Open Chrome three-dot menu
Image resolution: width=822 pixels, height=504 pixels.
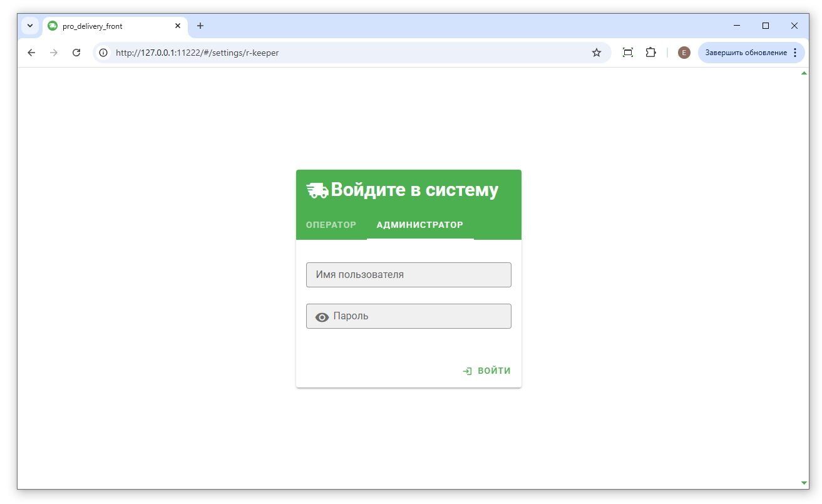click(x=795, y=53)
